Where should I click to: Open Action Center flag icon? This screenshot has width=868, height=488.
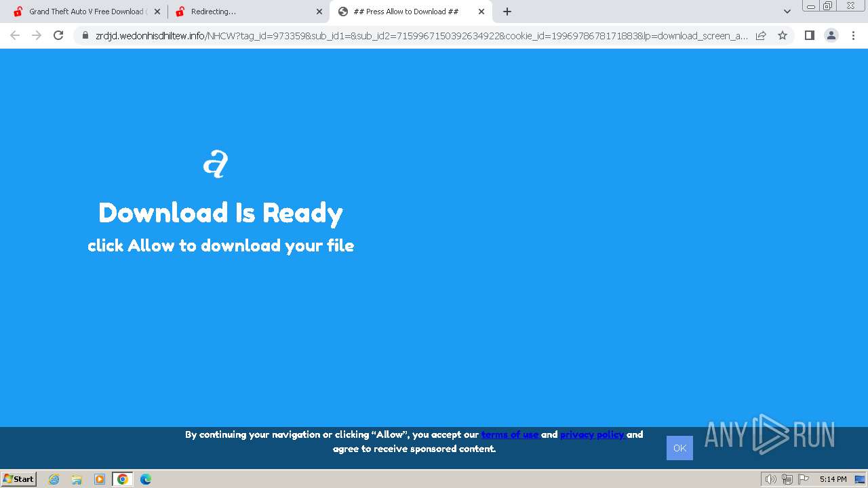point(804,479)
